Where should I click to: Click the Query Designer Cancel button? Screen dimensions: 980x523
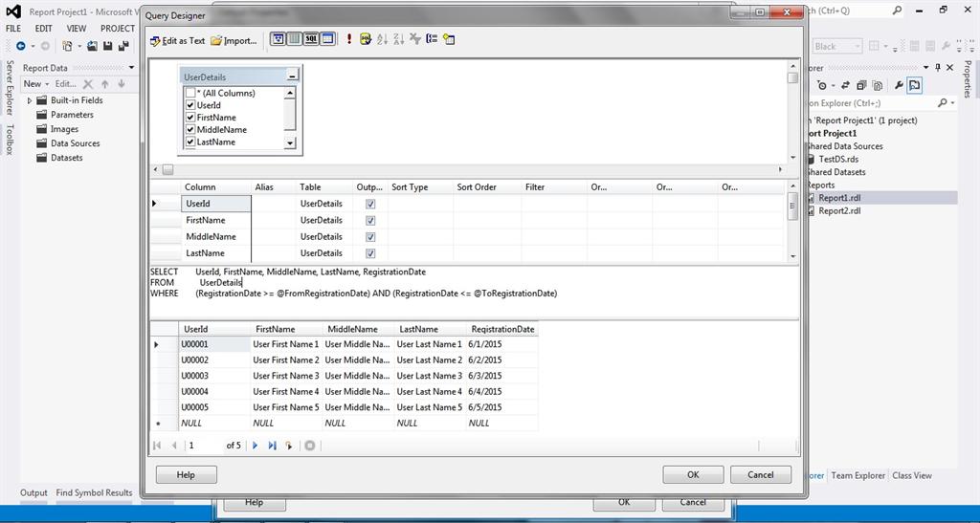[761, 475]
